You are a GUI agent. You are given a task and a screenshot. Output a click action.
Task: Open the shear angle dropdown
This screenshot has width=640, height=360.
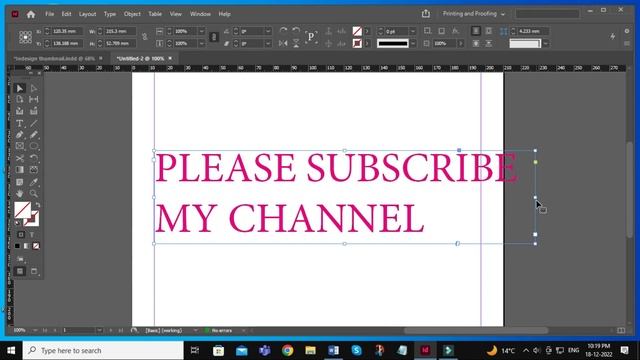(x=268, y=43)
